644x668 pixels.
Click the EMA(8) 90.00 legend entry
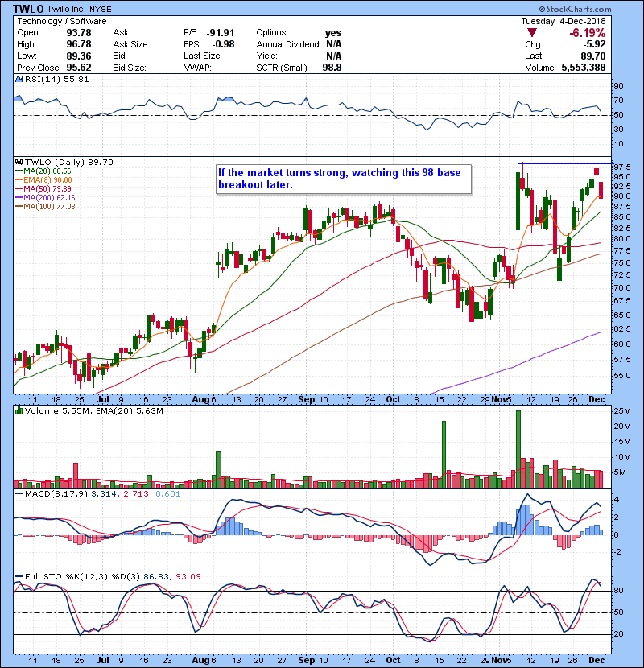44,180
